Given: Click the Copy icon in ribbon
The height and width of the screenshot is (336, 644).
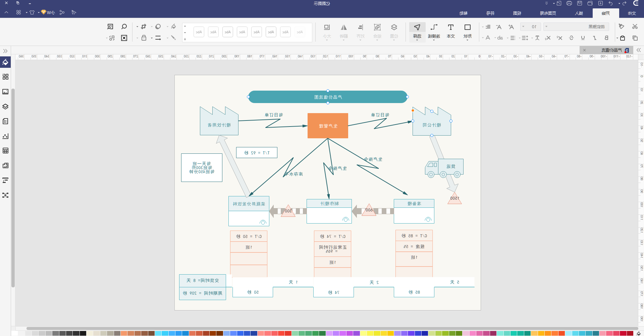Looking at the screenshot, I should pos(635,38).
